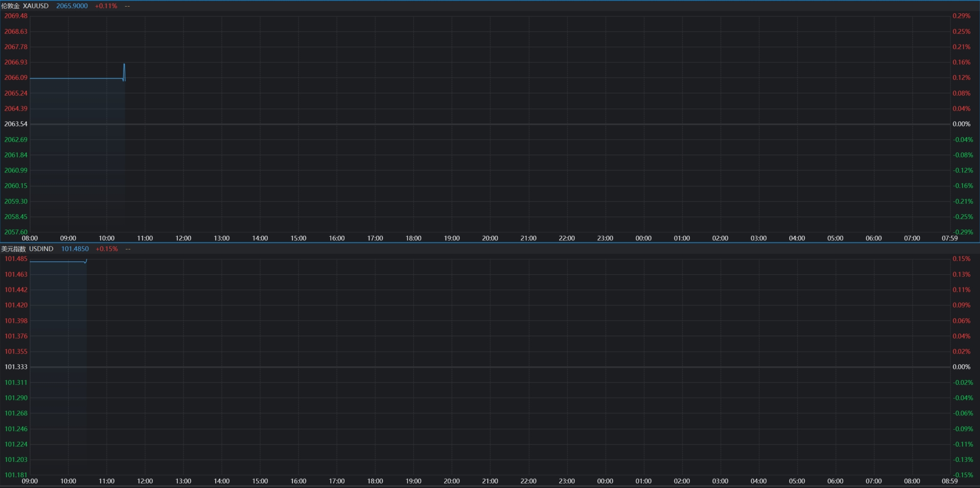Click the 伦敦金 XAUUSD chart title
980x488 pixels.
pyautogui.click(x=25, y=6)
